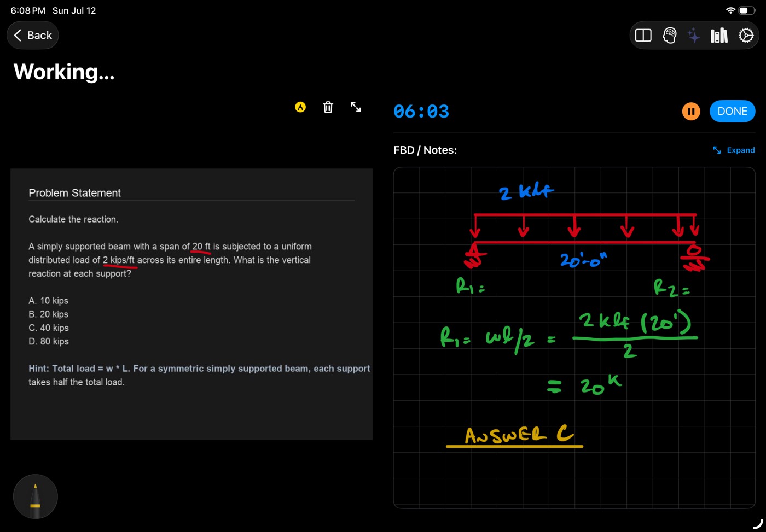The width and height of the screenshot is (766, 532).
Task: Open the settings gear icon
Action: pyautogui.click(x=746, y=36)
